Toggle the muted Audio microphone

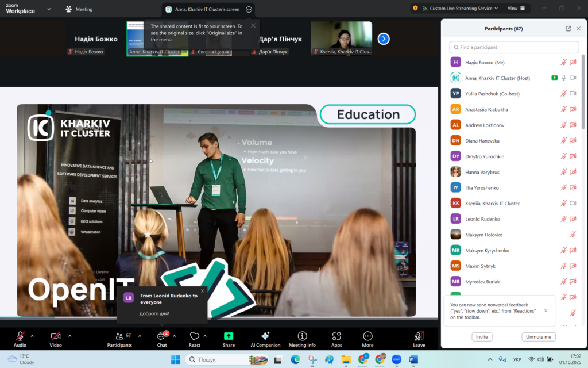click(x=20, y=336)
